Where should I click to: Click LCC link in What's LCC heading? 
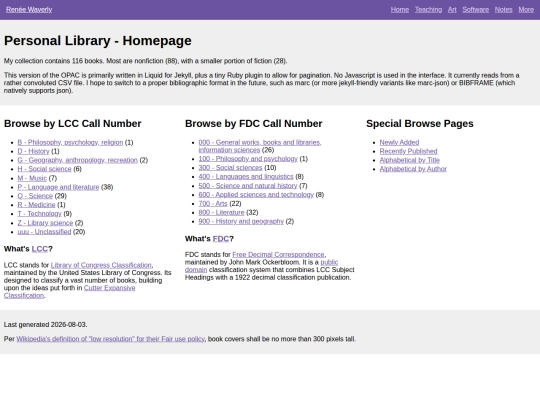tap(40, 249)
